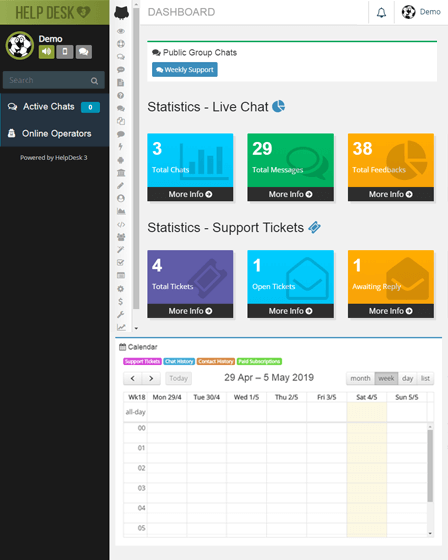Toggle the Paid Subscriptions calendar filter
This screenshot has width=448, height=560.
tap(259, 361)
